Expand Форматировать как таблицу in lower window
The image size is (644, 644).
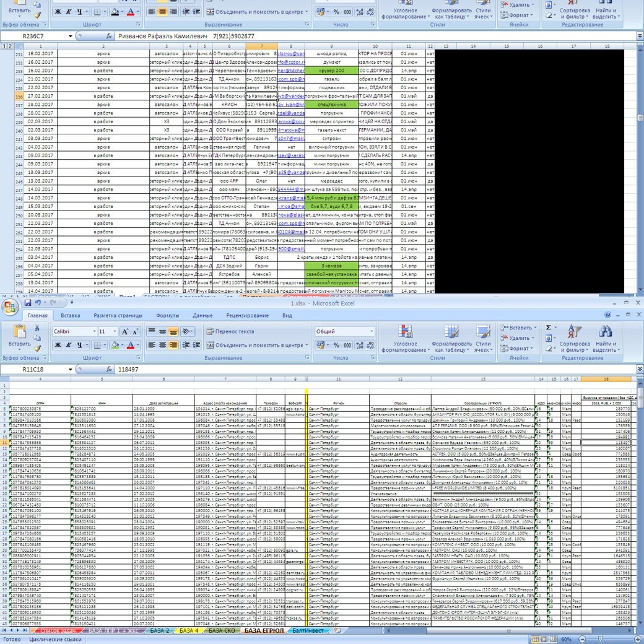pyautogui.click(x=451, y=338)
